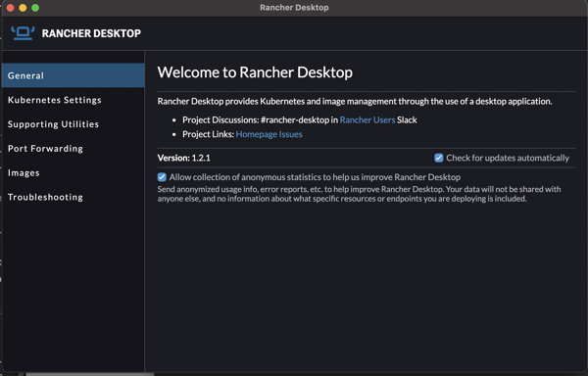Close the Rancher Desktop window

point(11,8)
